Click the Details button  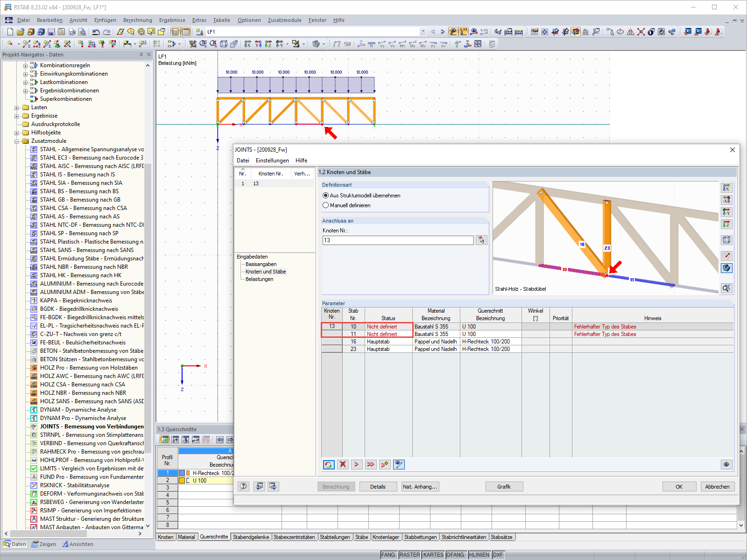point(378,487)
